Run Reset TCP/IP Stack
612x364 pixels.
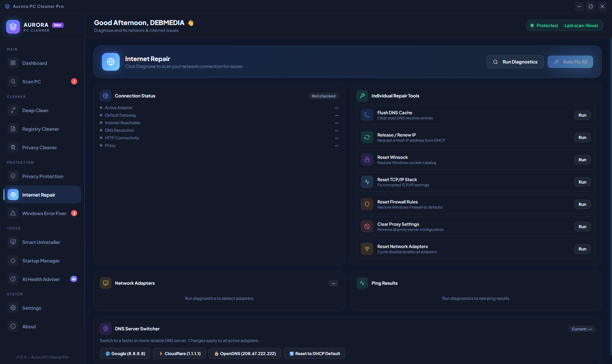[x=582, y=182]
